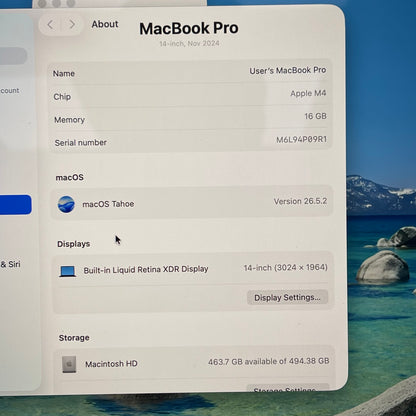Click the 'Memory' row label
This screenshot has width=416, height=416.
[x=69, y=120]
